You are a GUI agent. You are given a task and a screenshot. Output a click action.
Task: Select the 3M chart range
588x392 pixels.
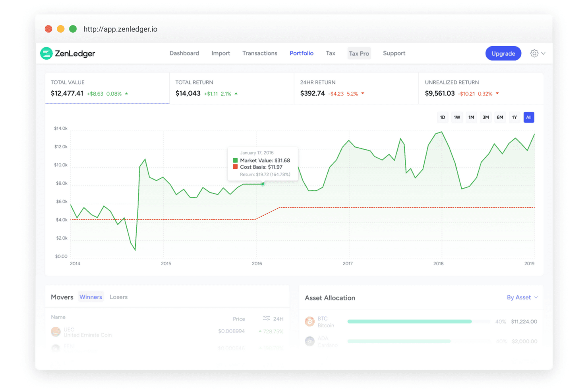click(485, 117)
